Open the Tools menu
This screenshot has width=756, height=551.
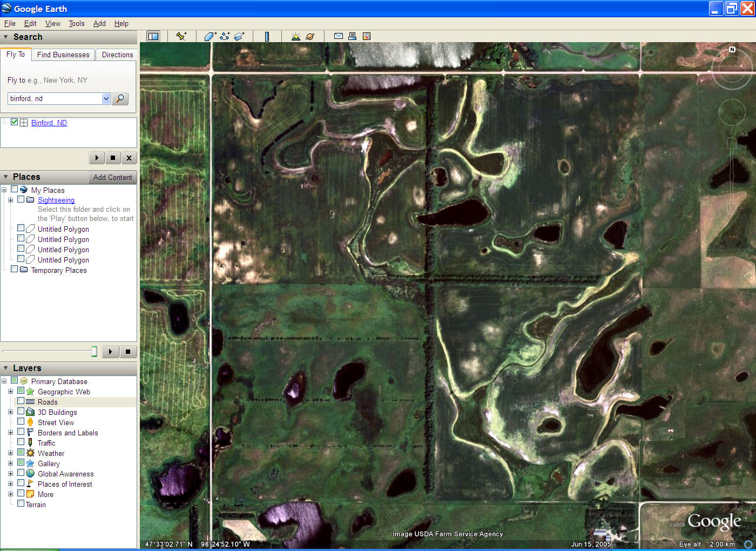(x=77, y=23)
